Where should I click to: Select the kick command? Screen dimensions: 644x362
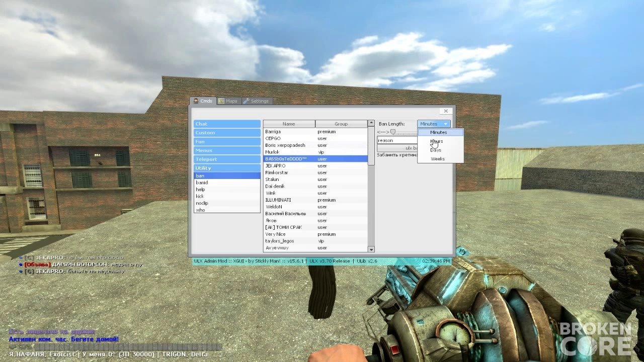[227, 196]
